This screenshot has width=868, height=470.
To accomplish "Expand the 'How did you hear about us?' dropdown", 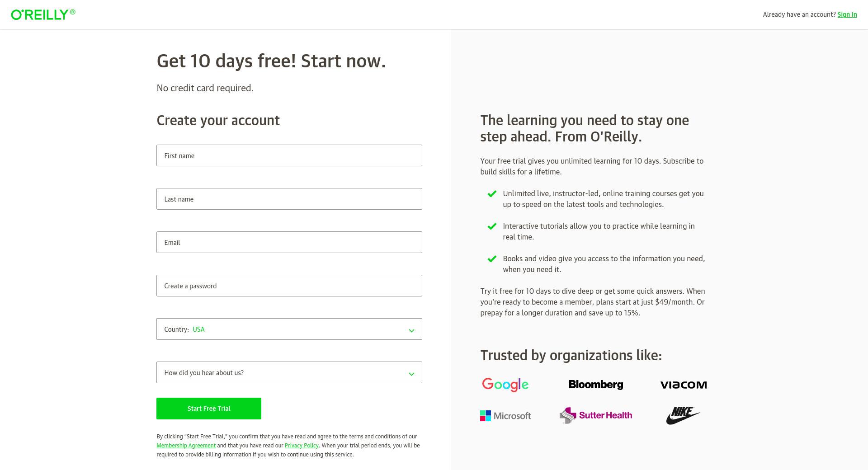I will pos(289,372).
